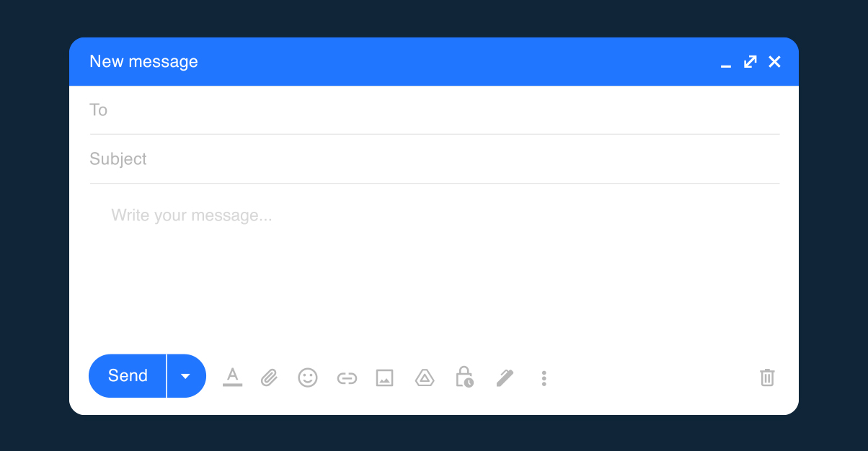868x451 pixels.
Task: Attach a file using the paperclip icon
Action: pos(269,378)
